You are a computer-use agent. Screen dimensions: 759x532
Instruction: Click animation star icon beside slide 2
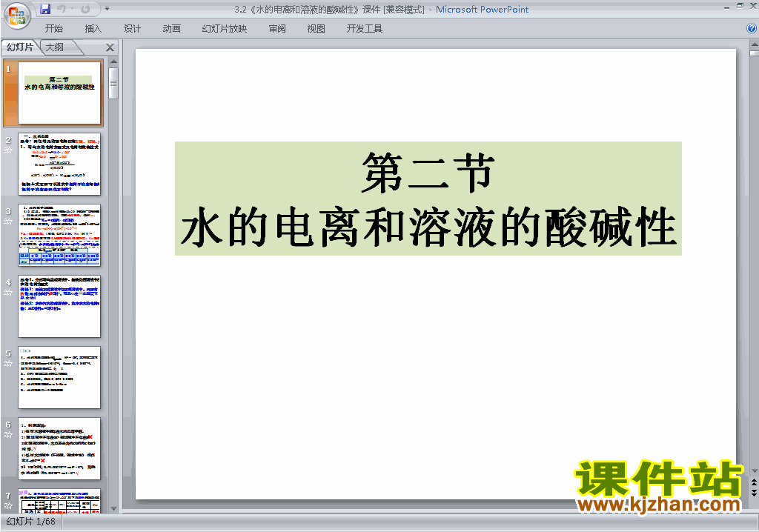coord(8,150)
